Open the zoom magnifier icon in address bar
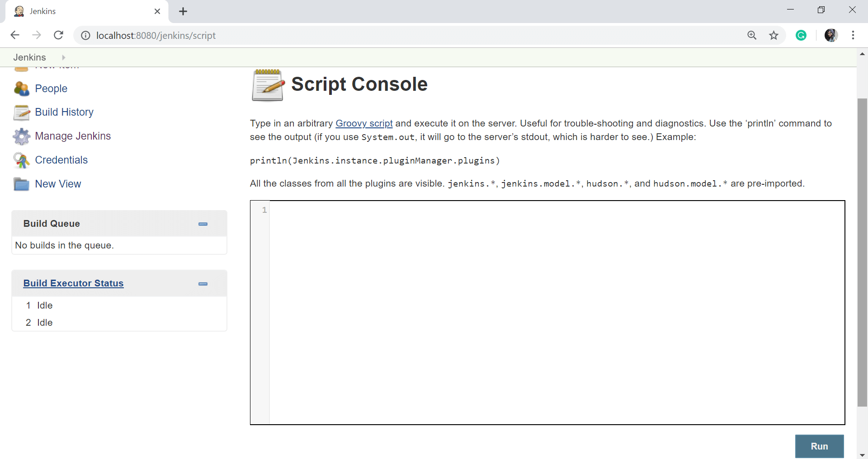The image size is (868, 459). pyautogui.click(x=752, y=35)
